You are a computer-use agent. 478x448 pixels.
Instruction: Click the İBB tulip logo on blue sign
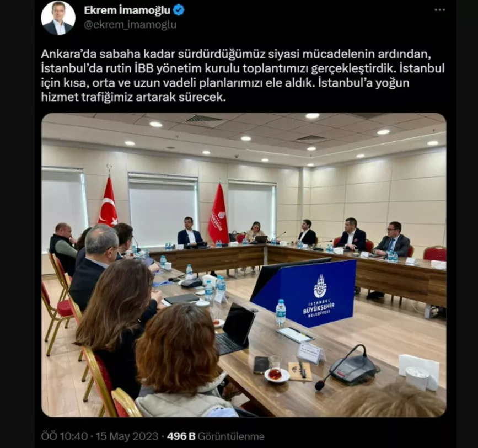(320, 286)
